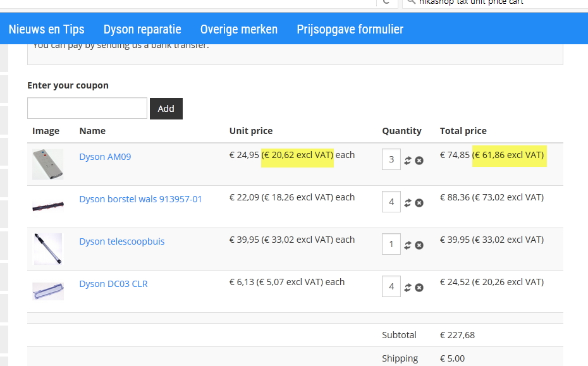Click Dyson AM09 quantity field
This screenshot has width=588, height=366.
click(391, 159)
